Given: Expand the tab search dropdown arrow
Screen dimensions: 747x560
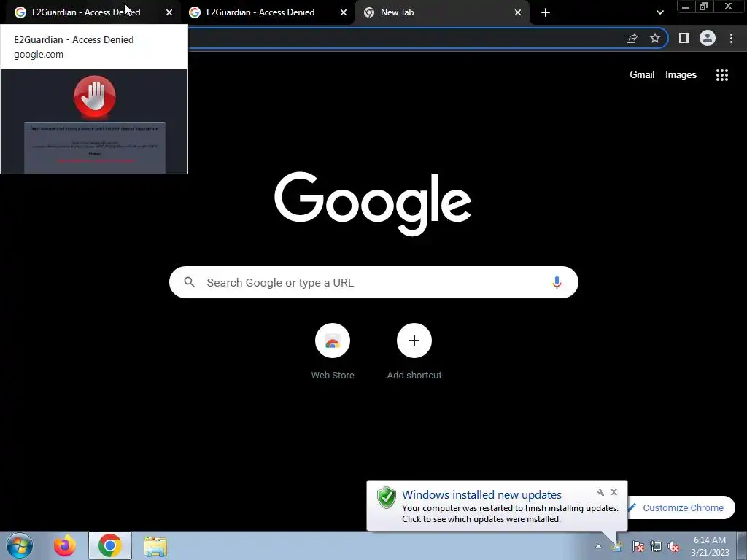Looking at the screenshot, I should point(659,12).
